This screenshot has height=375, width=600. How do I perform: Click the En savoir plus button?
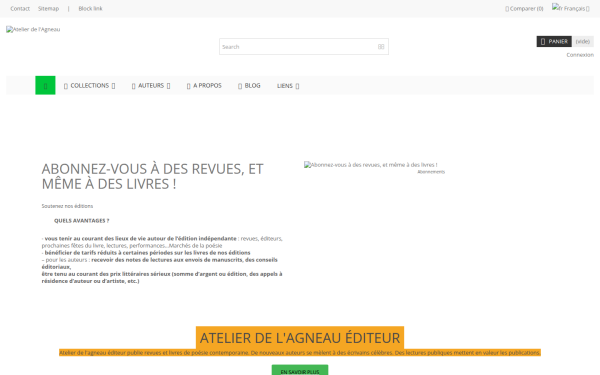click(300, 370)
